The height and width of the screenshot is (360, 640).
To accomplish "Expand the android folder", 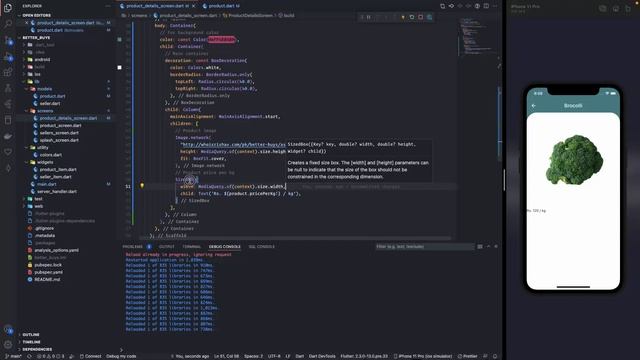I will coord(65,60).
